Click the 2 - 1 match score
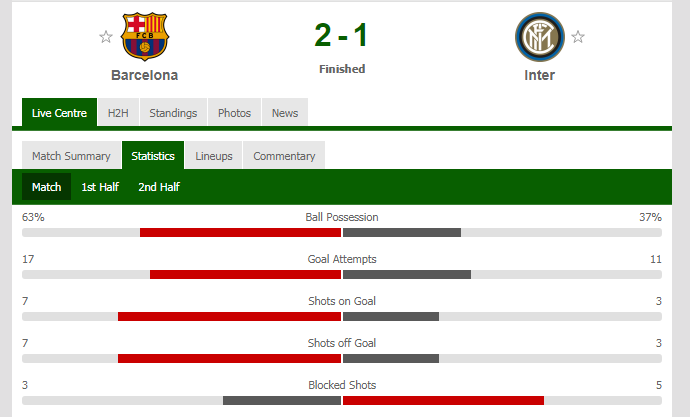 [341, 35]
